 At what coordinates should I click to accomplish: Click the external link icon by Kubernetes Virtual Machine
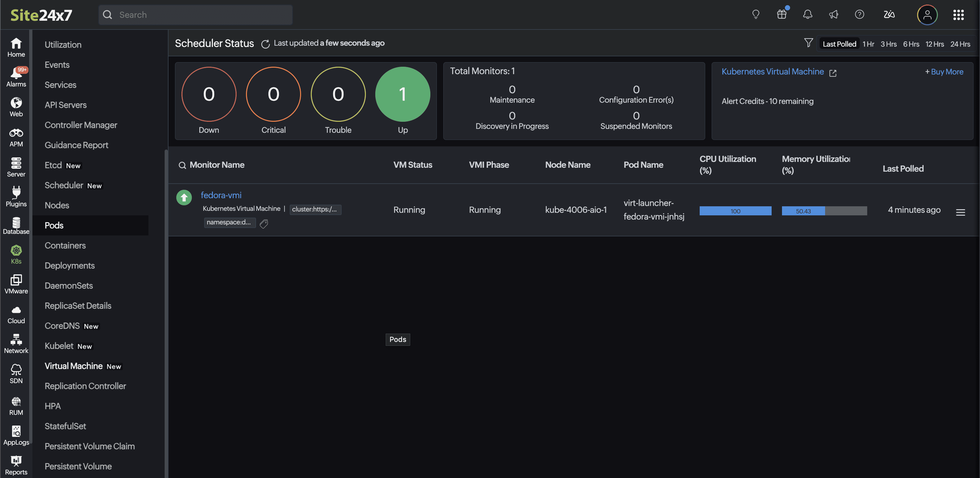tap(833, 73)
